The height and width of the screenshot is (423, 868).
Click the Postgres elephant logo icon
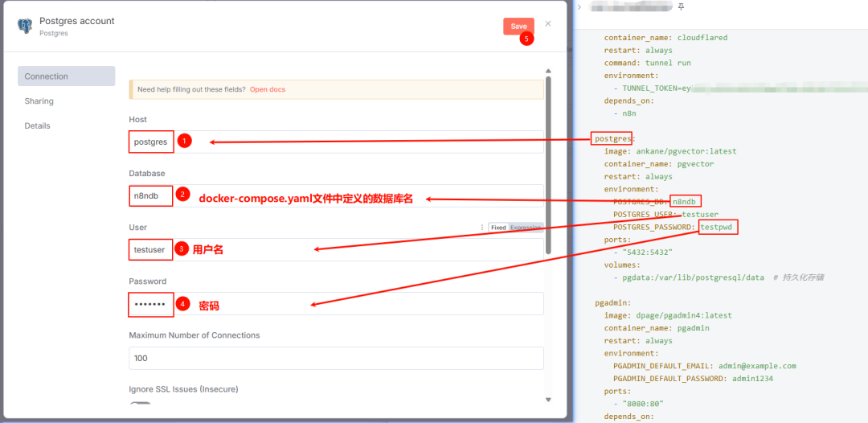pos(24,26)
